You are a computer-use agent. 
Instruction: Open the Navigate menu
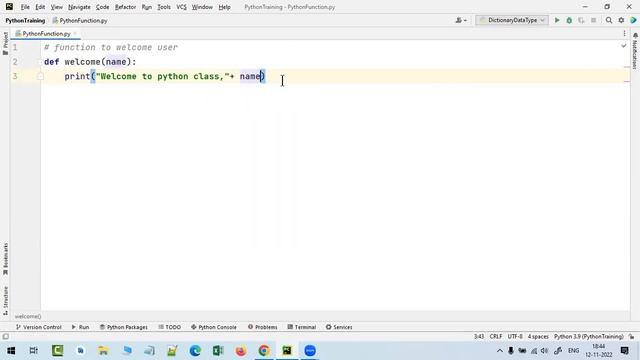tap(79, 7)
